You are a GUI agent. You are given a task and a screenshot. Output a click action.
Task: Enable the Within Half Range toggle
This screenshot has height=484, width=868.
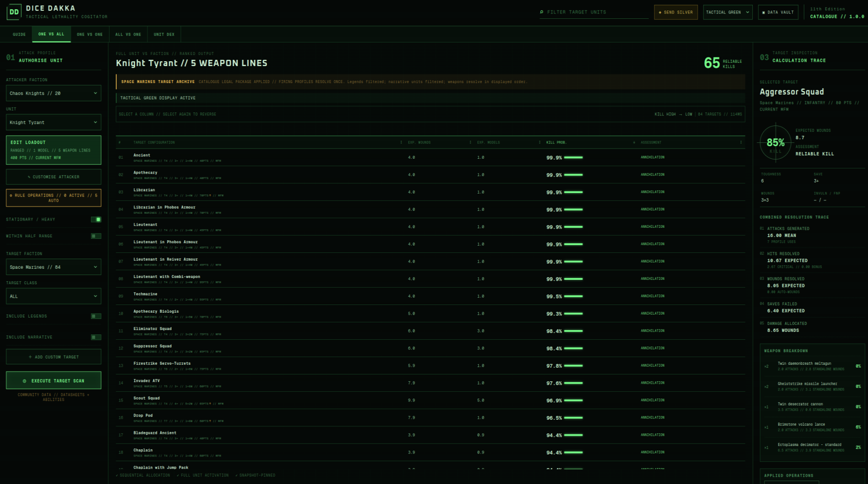[96, 236]
